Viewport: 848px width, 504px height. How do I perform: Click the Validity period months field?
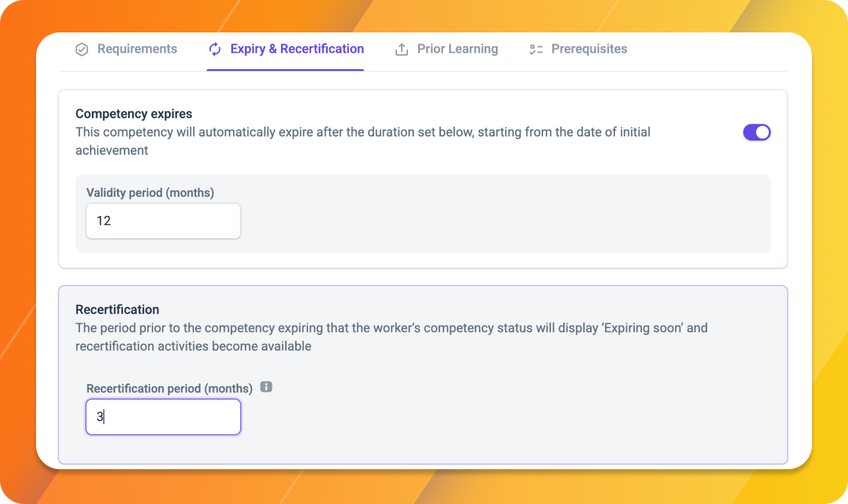coord(163,221)
